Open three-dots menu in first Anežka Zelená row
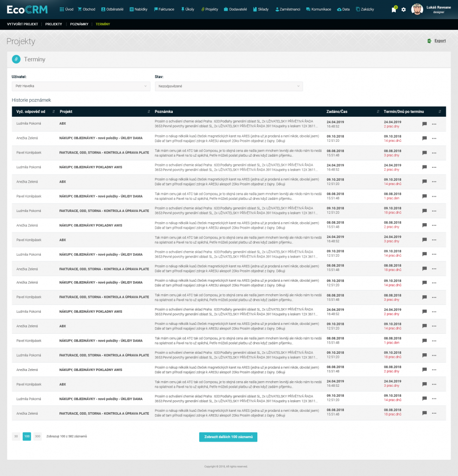Viewport: 458px width, 476px height. 434,139
